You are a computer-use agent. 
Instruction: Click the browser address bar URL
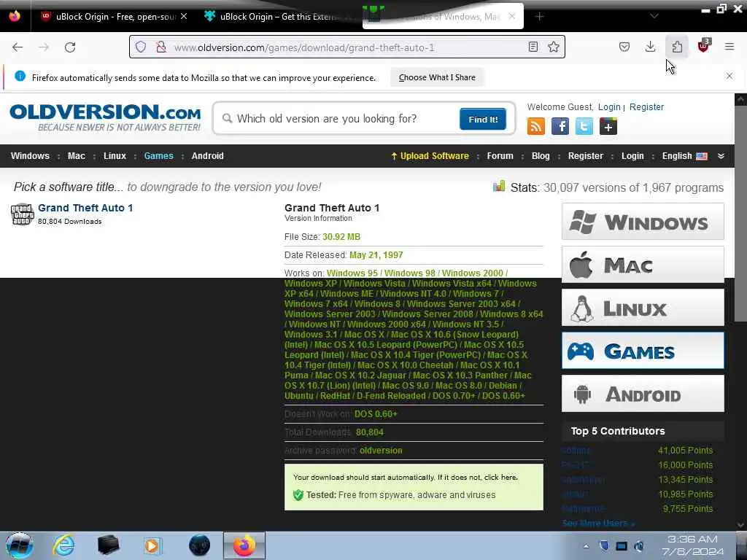pyautogui.click(x=304, y=47)
